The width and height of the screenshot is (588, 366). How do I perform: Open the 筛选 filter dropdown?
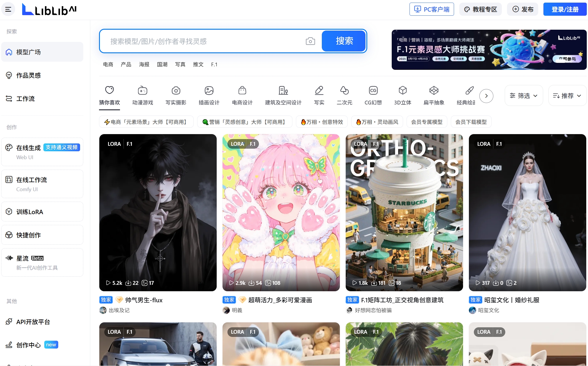[524, 96]
